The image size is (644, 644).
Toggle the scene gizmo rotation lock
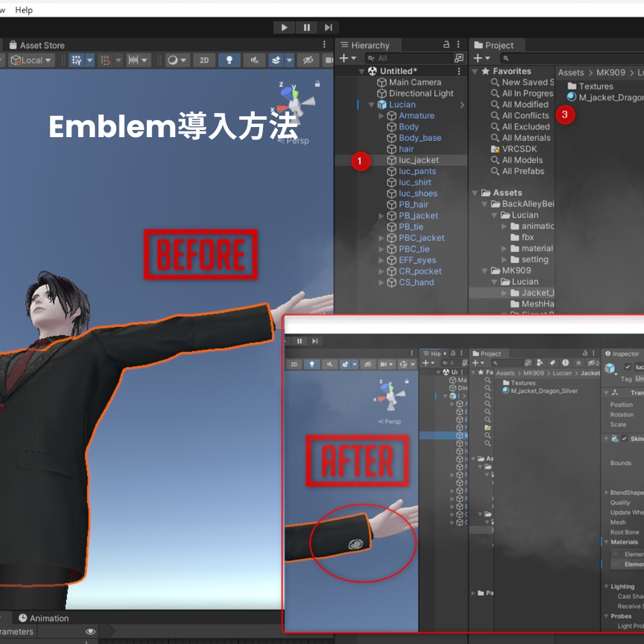point(317,84)
